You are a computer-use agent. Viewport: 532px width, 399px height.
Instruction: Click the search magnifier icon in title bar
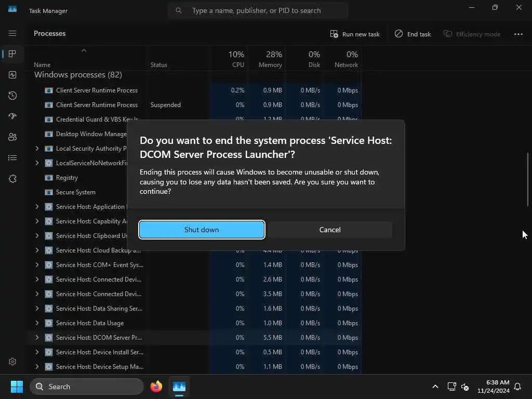pos(179,10)
